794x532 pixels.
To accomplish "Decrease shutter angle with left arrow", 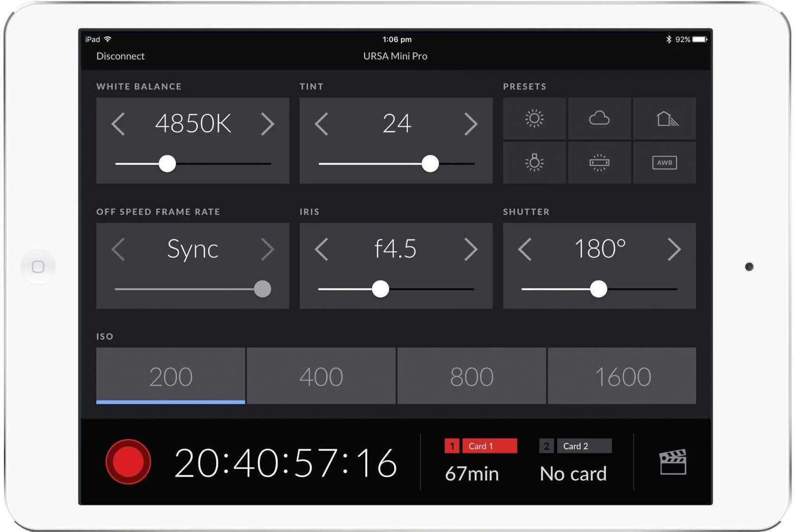I will 525,249.
